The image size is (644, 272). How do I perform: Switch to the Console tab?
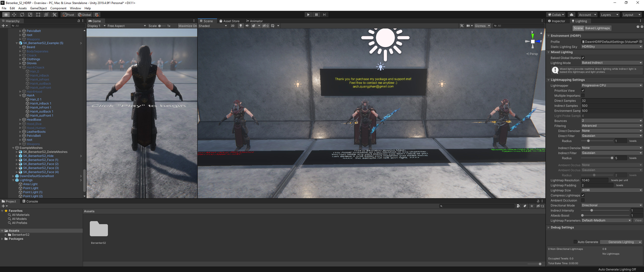tap(30, 201)
